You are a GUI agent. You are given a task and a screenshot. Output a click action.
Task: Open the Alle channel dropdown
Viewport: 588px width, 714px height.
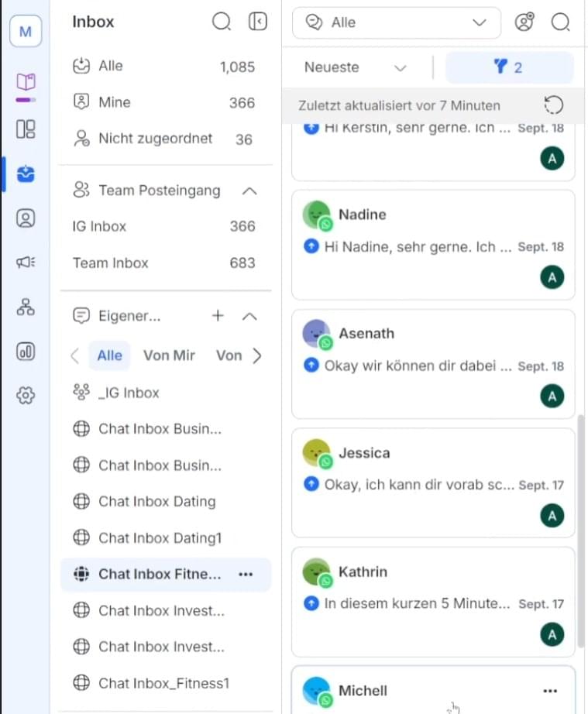[396, 22]
